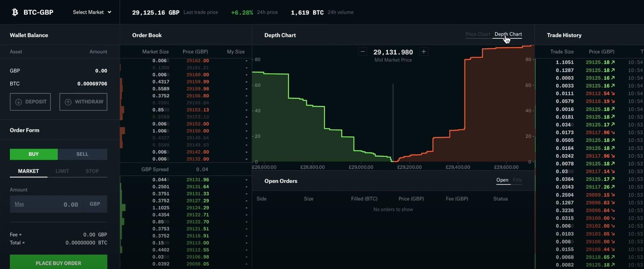Click the Place Buy Order button
Image resolution: width=644 pixels, height=269 pixels.
pos(59,263)
